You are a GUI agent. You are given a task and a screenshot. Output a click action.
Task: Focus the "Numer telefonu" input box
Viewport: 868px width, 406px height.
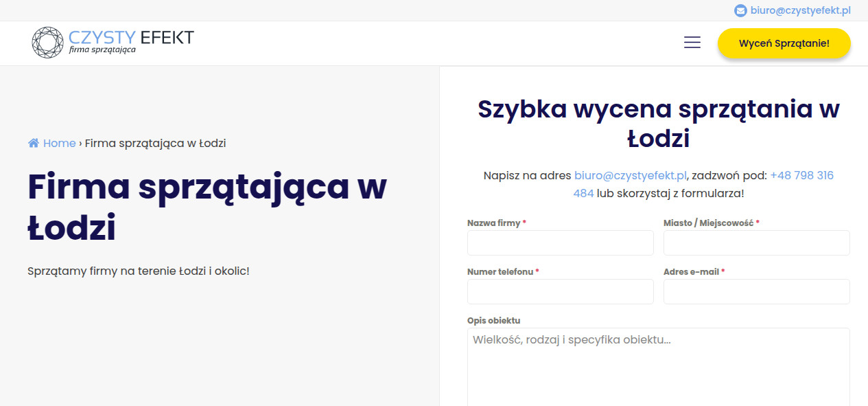560,291
